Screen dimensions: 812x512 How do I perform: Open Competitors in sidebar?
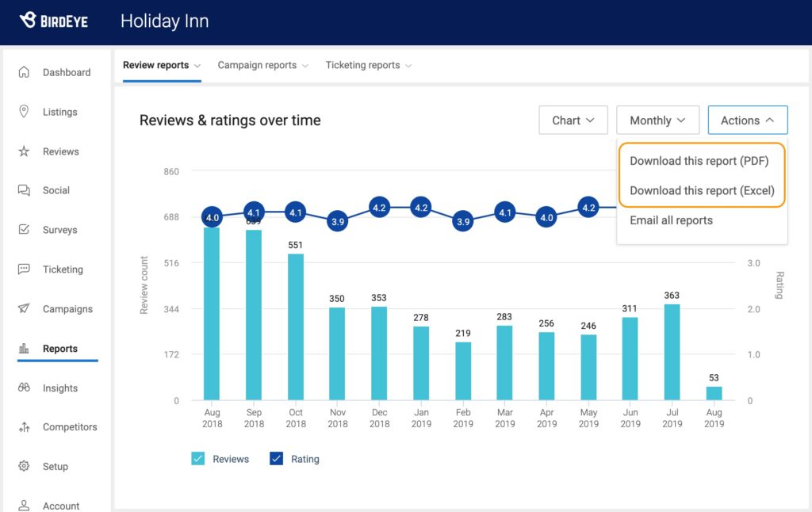coord(70,427)
